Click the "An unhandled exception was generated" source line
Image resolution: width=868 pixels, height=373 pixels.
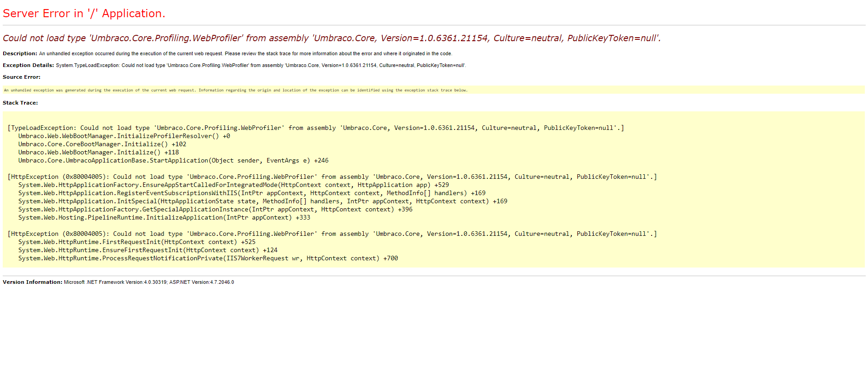[235, 90]
